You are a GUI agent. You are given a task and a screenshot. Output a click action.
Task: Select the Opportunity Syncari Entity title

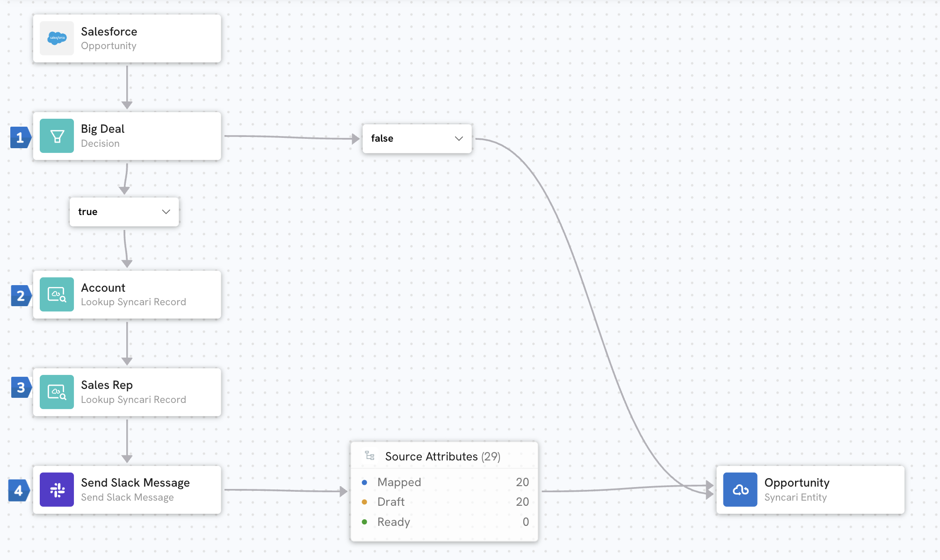click(x=797, y=482)
